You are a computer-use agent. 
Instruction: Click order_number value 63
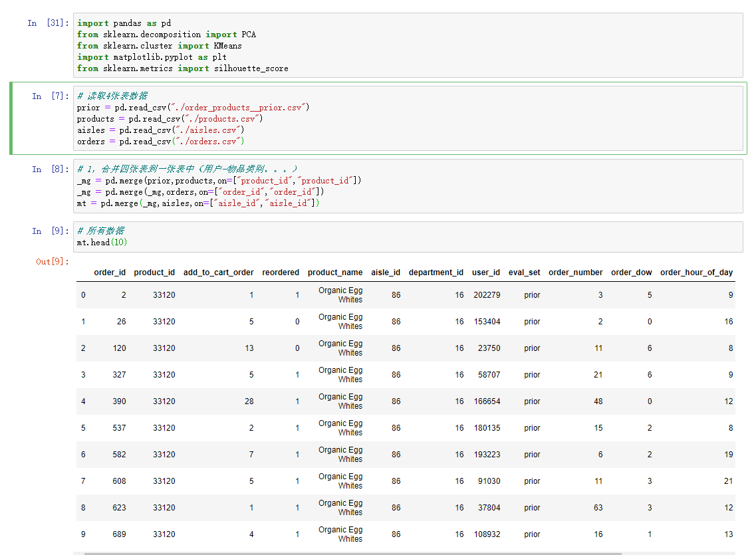click(x=598, y=507)
